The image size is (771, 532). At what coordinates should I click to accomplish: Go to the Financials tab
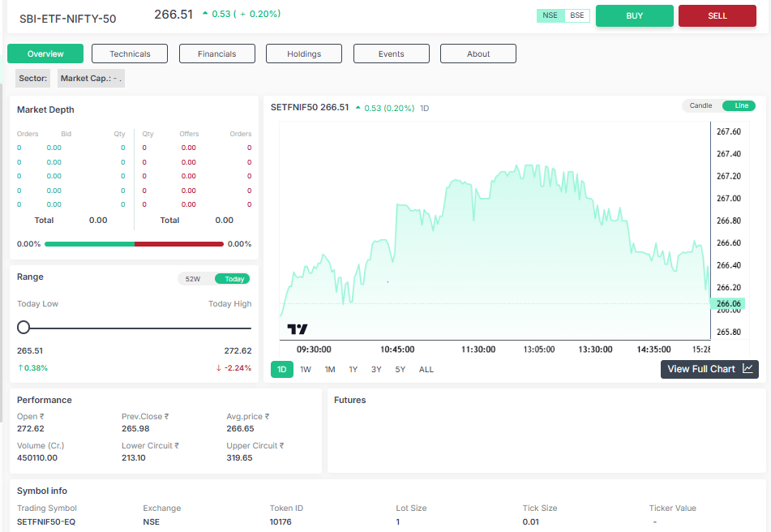point(216,54)
